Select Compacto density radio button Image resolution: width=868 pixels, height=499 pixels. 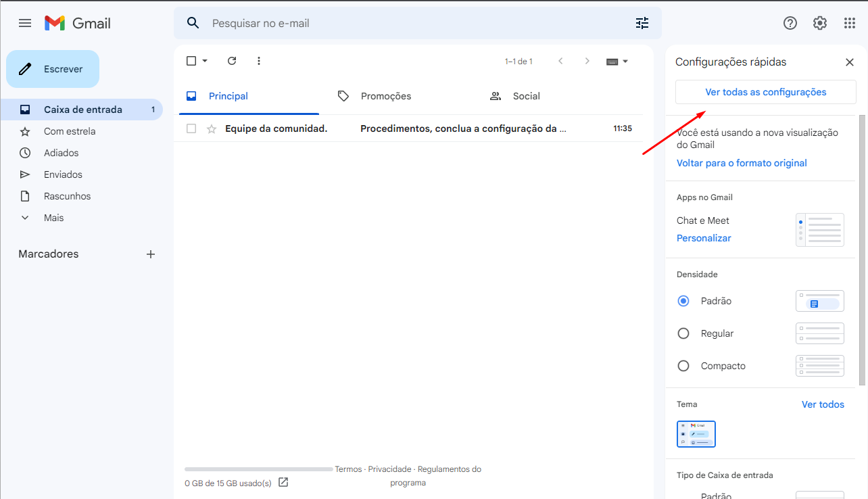point(683,366)
